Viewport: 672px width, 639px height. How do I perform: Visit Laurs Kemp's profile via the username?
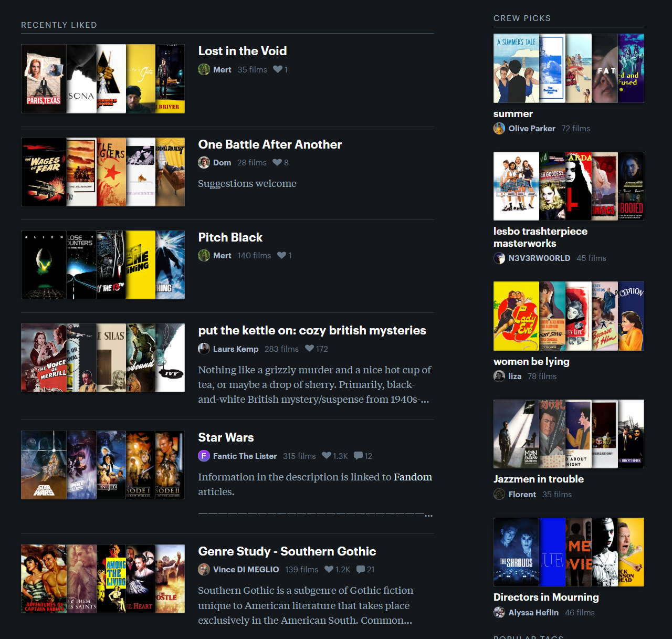(236, 349)
